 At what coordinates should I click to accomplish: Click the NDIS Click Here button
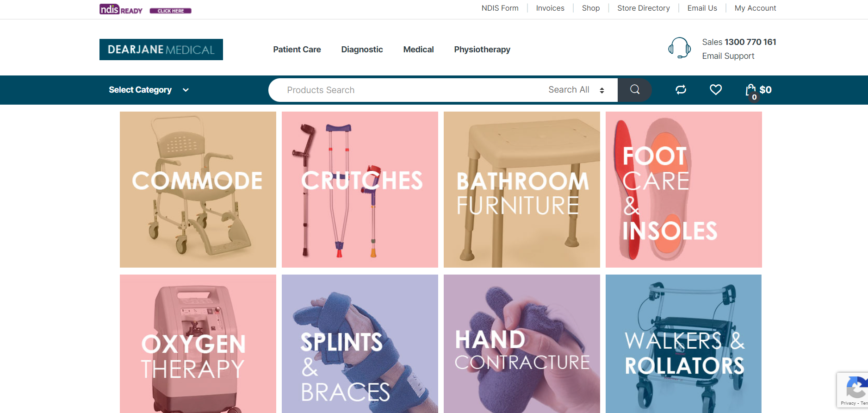coord(171,11)
